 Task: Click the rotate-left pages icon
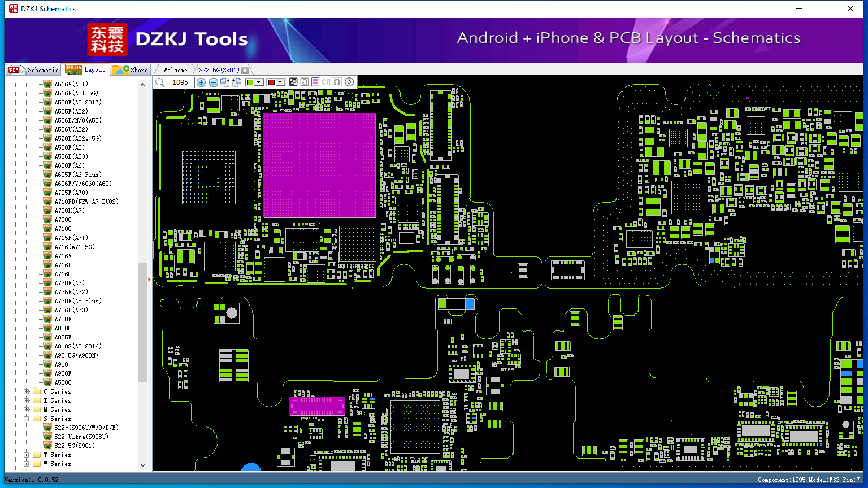[x=236, y=82]
